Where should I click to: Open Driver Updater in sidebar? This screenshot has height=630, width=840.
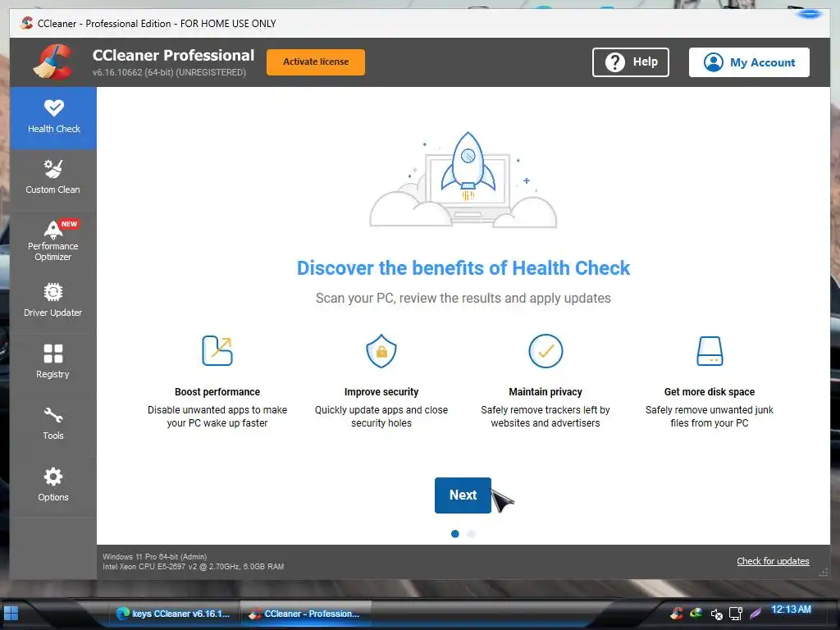pyautogui.click(x=53, y=301)
